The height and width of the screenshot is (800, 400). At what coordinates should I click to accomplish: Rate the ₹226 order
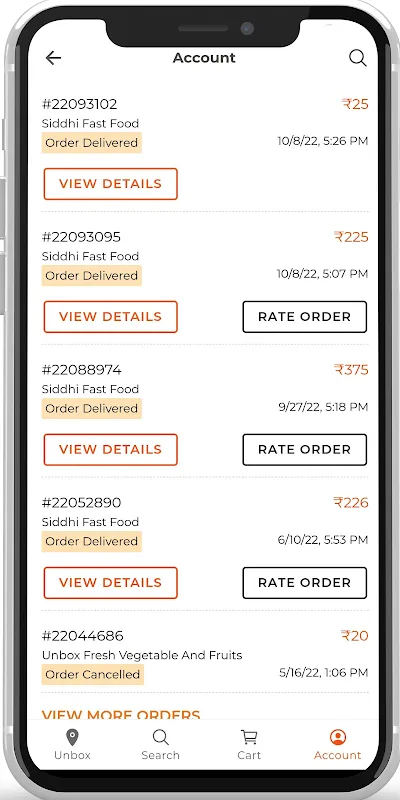click(305, 583)
